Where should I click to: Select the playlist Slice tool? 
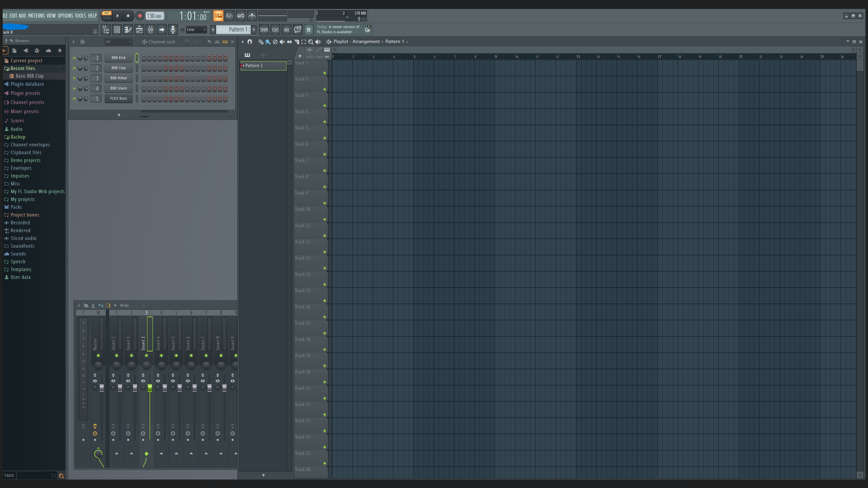[297, 42]
